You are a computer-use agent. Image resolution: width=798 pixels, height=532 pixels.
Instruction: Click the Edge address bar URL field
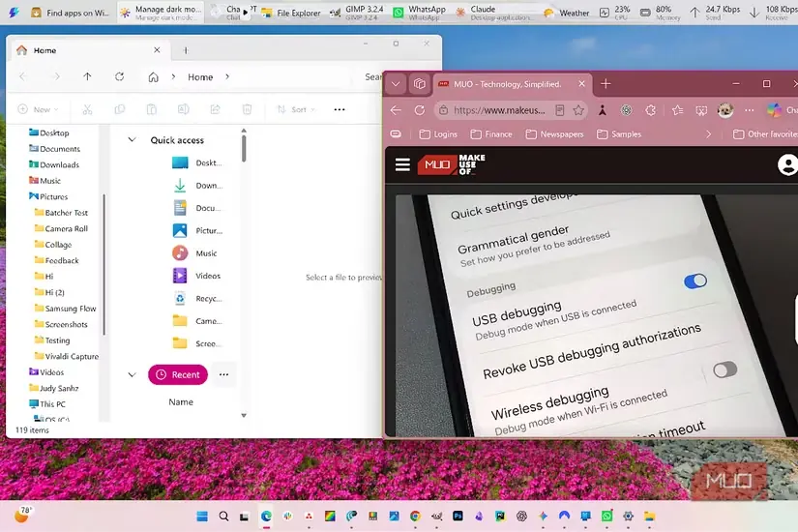tap(499, 110)
